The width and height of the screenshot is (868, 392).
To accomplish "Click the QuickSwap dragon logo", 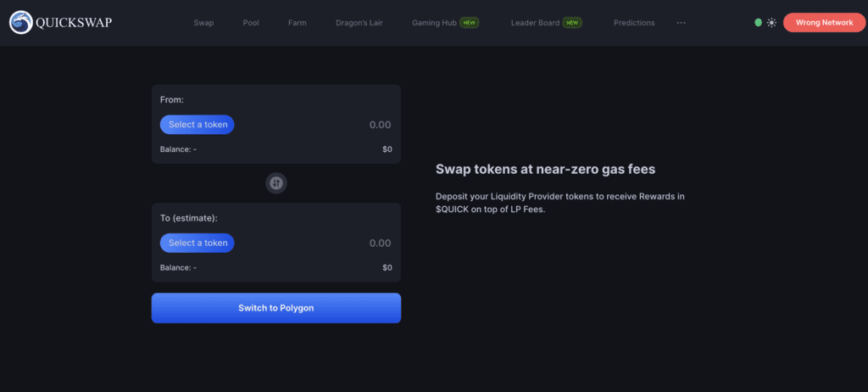I will click(x=21, y=23).
